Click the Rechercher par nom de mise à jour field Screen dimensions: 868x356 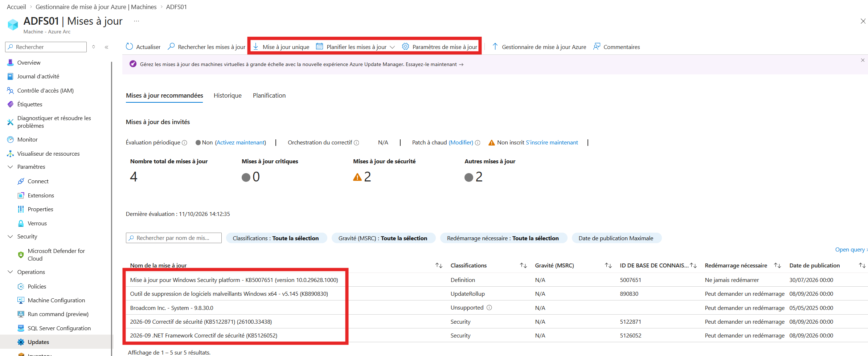174,238
